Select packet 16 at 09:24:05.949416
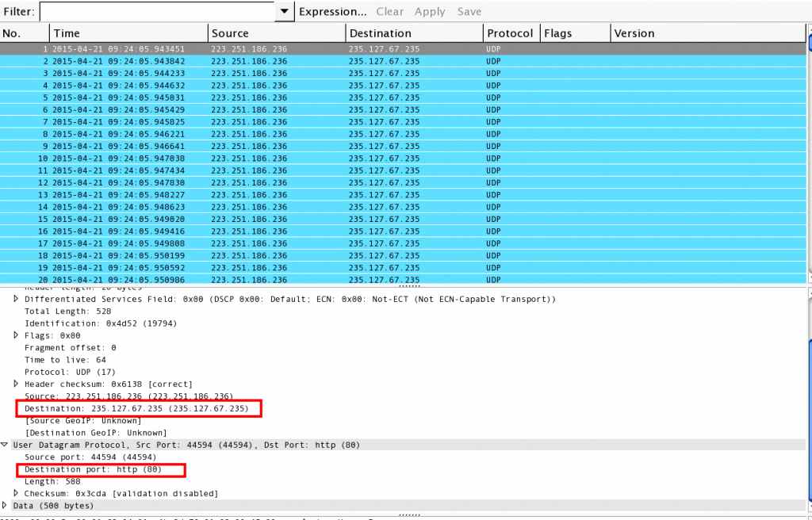The image size is (812, 520). (403, 231)
